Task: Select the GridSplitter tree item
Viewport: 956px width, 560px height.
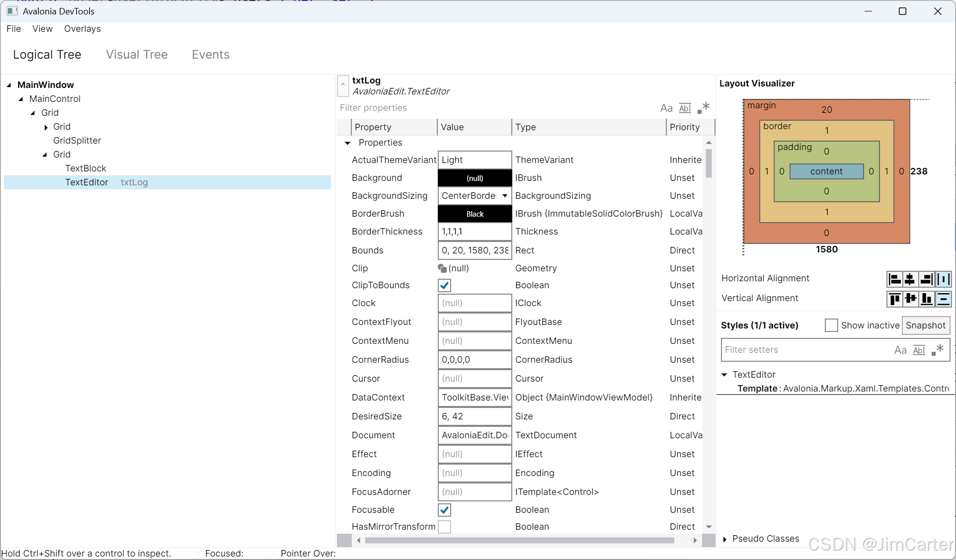Action: pos(77,141)
